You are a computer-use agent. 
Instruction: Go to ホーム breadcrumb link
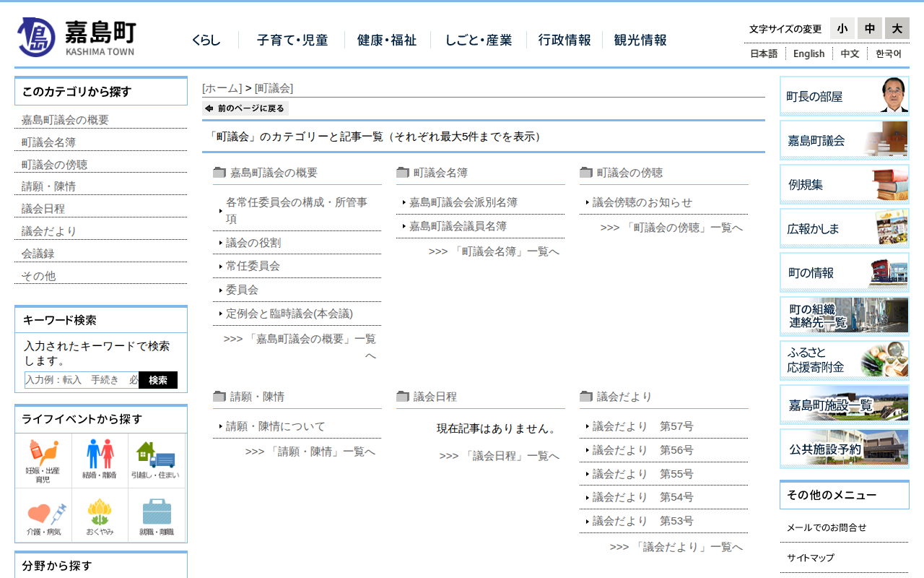[222, 88]
